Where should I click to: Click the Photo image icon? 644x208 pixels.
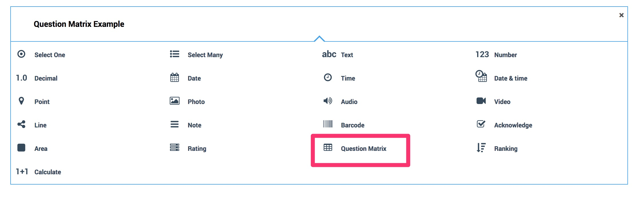tap(174, 101)
